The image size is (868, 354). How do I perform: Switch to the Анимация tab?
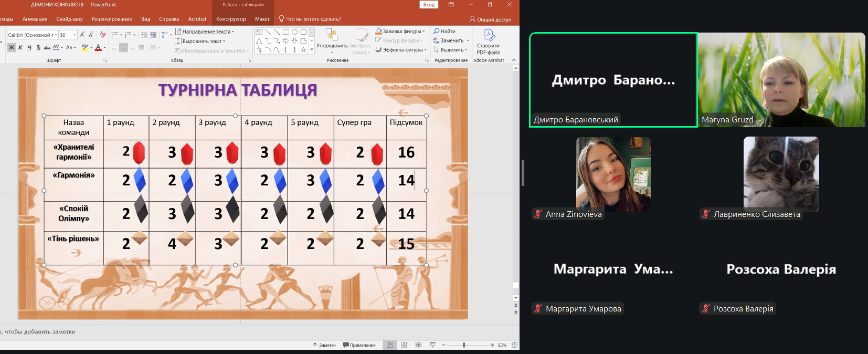(x=35, y=19)
